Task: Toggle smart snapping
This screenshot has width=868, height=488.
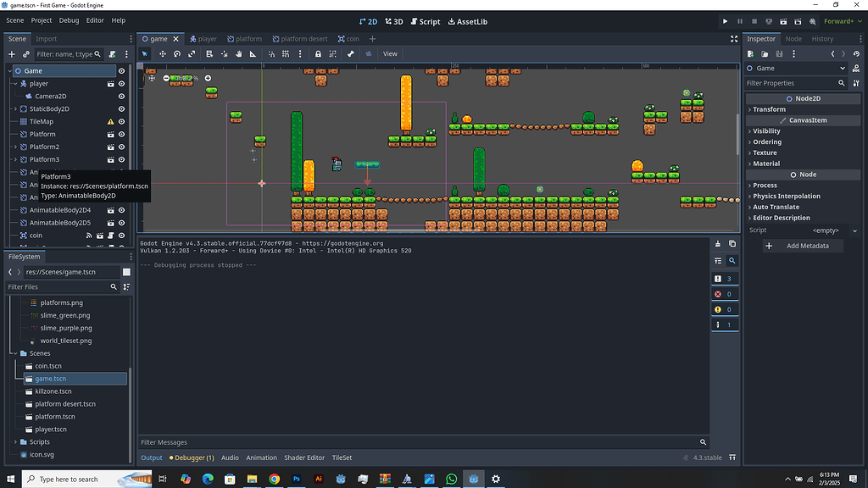Action: (x=271, y=53)
